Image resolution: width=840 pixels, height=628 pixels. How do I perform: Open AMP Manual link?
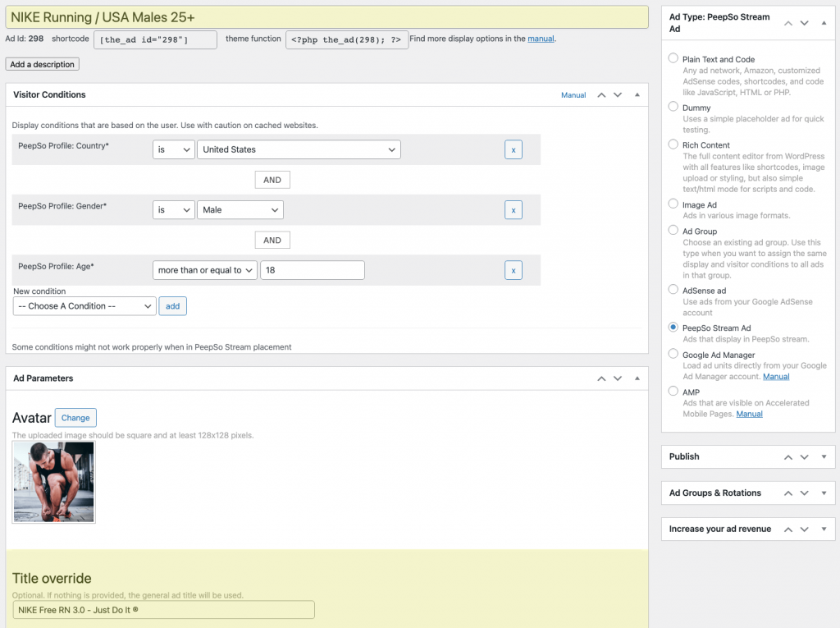(x=749, y=414)
